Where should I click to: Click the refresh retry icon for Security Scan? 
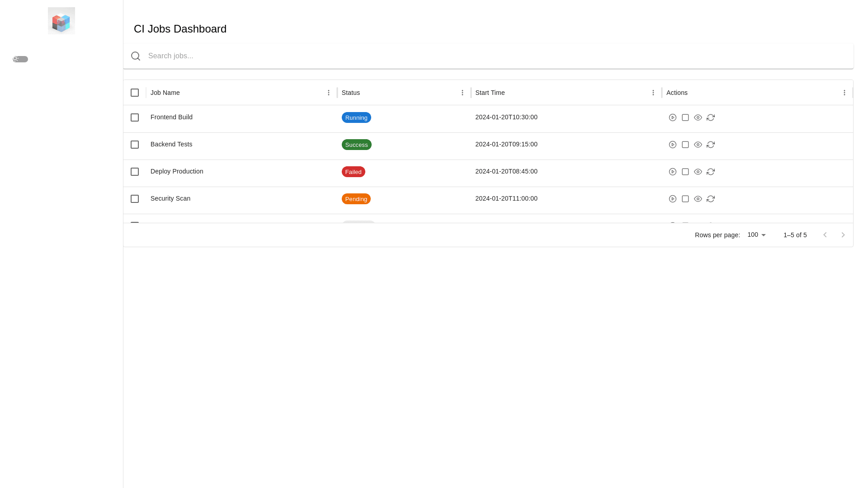pos(711,199)
